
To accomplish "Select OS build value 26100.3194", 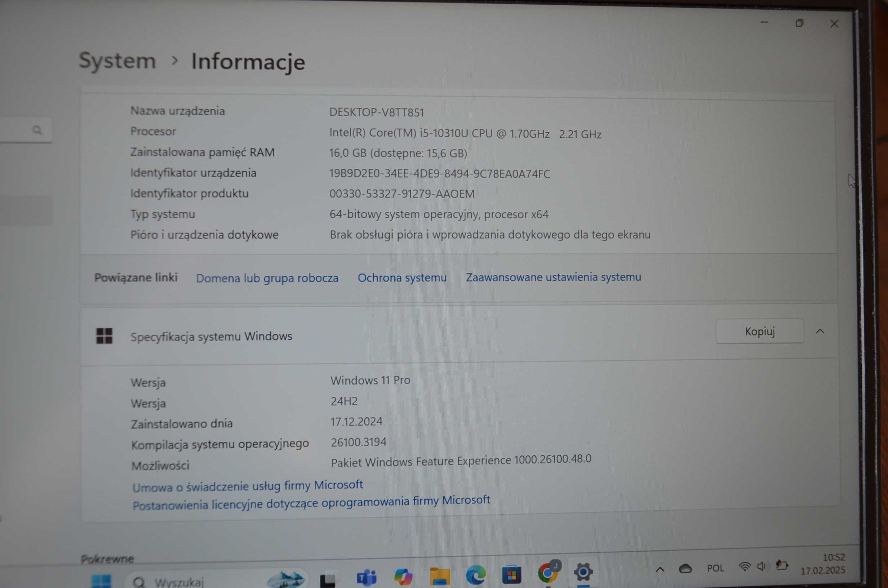I will [359, 442].
